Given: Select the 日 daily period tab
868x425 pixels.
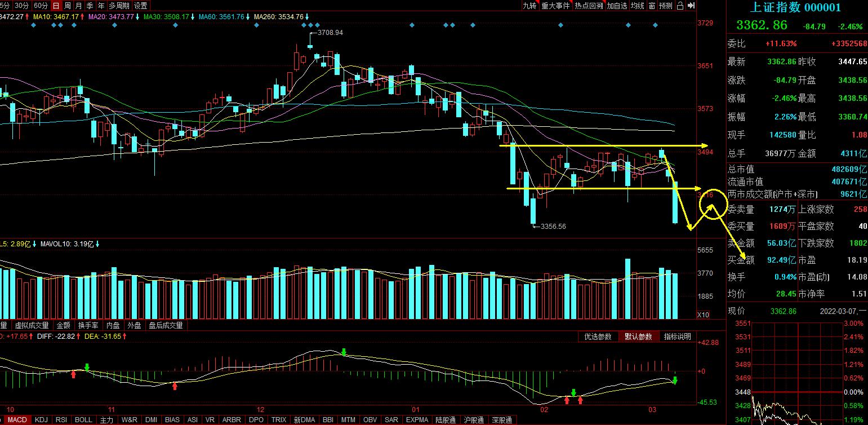Looking at the screenshot, I should [x=56, y=6].
